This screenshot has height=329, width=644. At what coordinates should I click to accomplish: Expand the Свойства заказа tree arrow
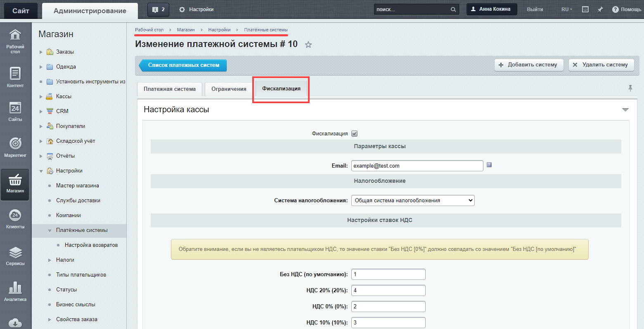tap(50, 320)
